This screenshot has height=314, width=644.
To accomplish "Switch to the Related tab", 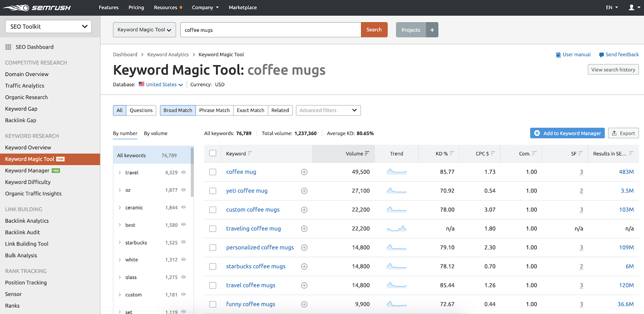I will (280, 110).
